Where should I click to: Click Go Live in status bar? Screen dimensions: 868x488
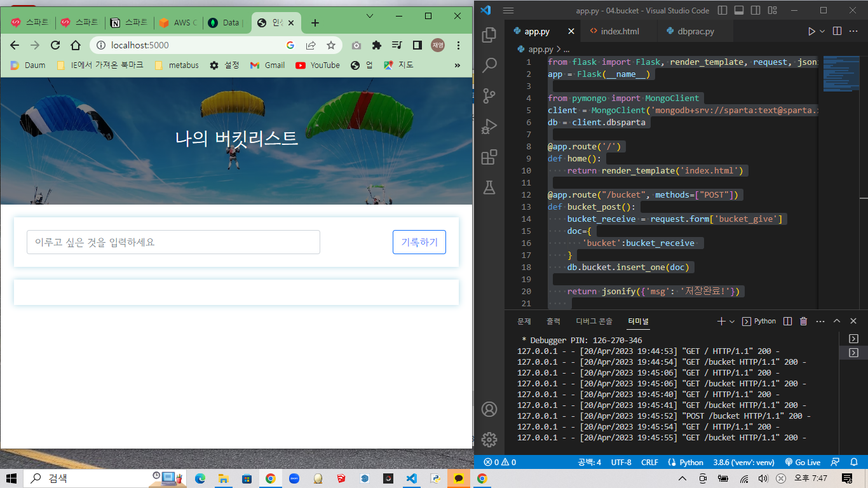pyautogui.click(x=803, y=463)
